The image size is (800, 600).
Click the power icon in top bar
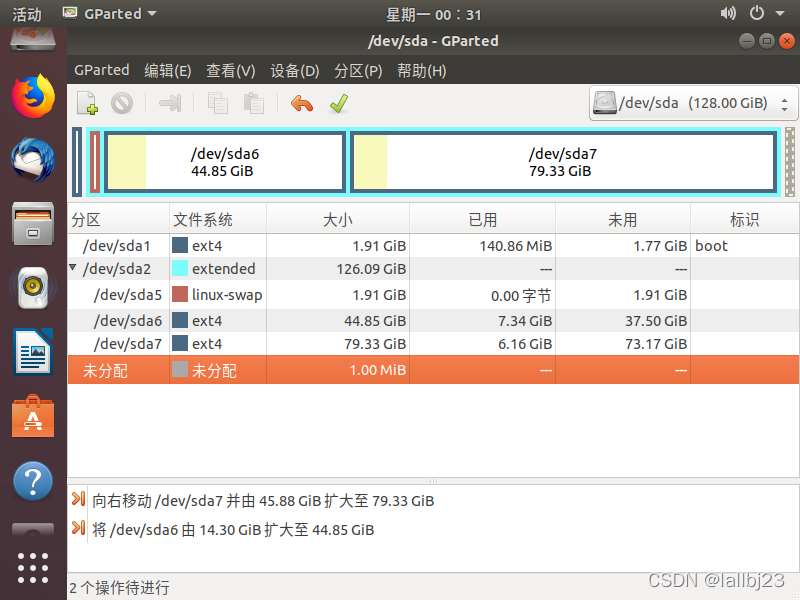(757, 13)
